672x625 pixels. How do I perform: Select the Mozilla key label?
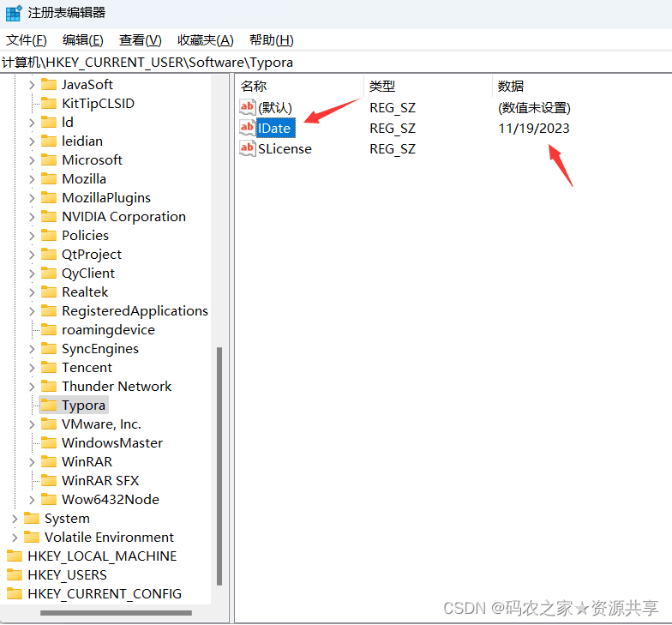click(84, 179)
